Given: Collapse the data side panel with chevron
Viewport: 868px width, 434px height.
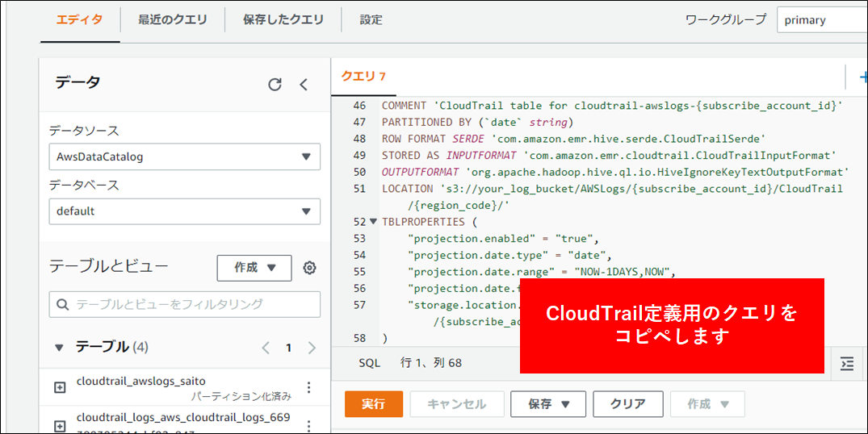Looking at the screenshot, I should pos(304,84).
